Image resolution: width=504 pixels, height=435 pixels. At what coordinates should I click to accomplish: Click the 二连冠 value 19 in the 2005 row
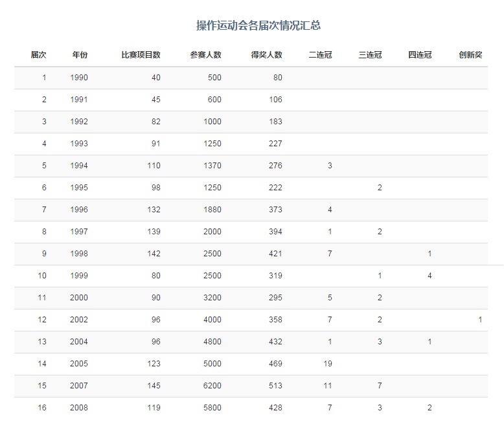pos(327,364)
